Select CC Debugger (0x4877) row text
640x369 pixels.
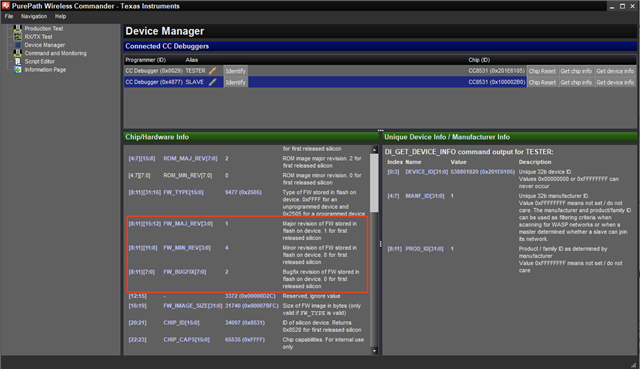pyautogui.click(x=154, y=82)
